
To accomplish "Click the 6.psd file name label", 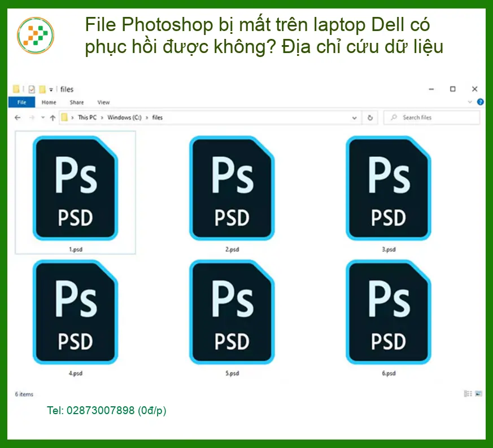I will 389,373.
